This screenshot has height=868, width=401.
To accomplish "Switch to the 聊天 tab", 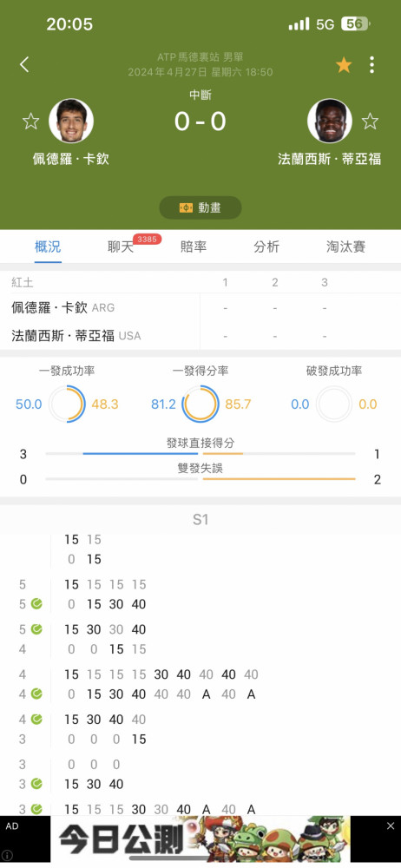I will tap(121, 247).
